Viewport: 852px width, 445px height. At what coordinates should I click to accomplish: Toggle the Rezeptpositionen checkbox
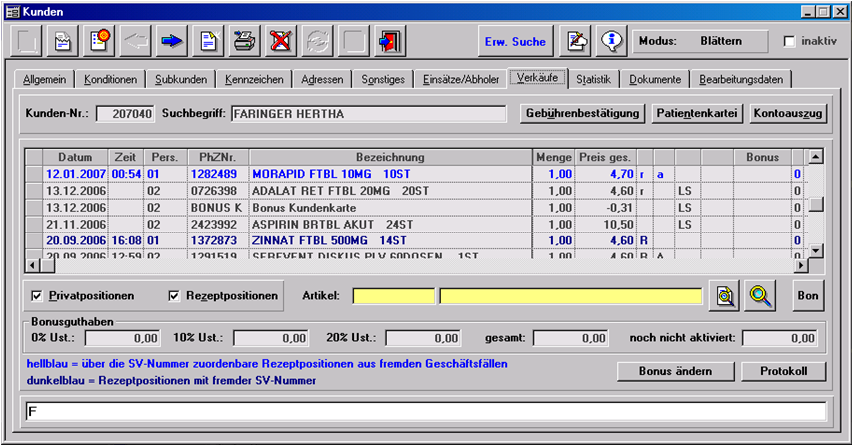(x=174, y=296)
